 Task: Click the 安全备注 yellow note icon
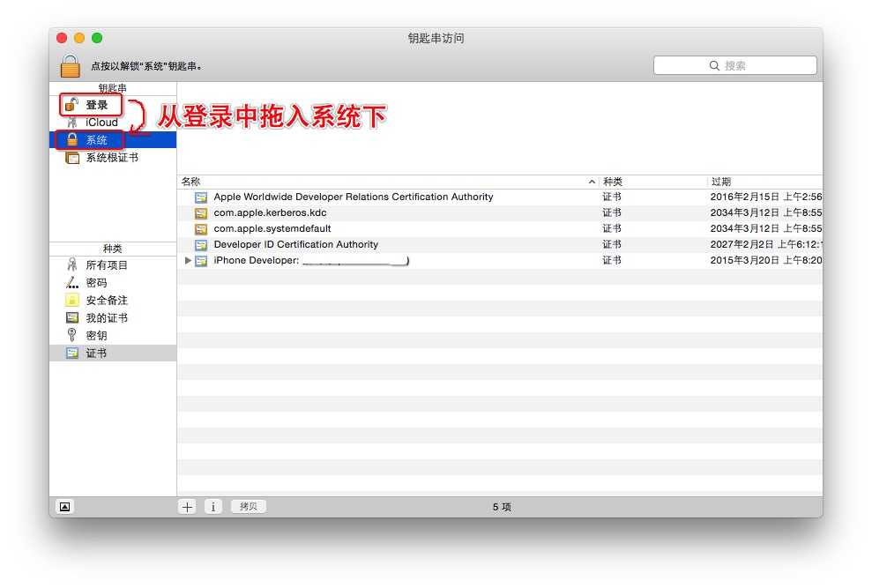(x=71, y=301)
